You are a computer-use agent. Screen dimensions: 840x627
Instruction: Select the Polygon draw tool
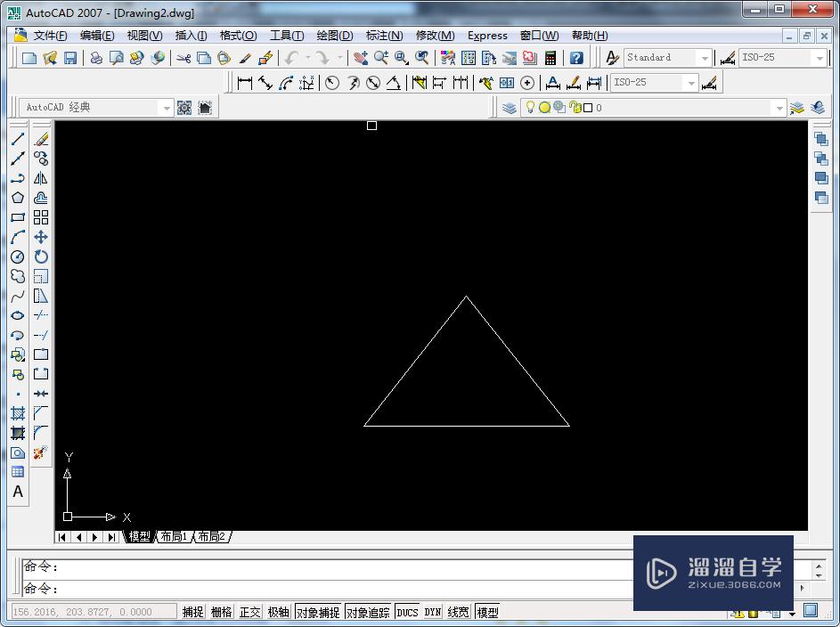pos(16,198)
